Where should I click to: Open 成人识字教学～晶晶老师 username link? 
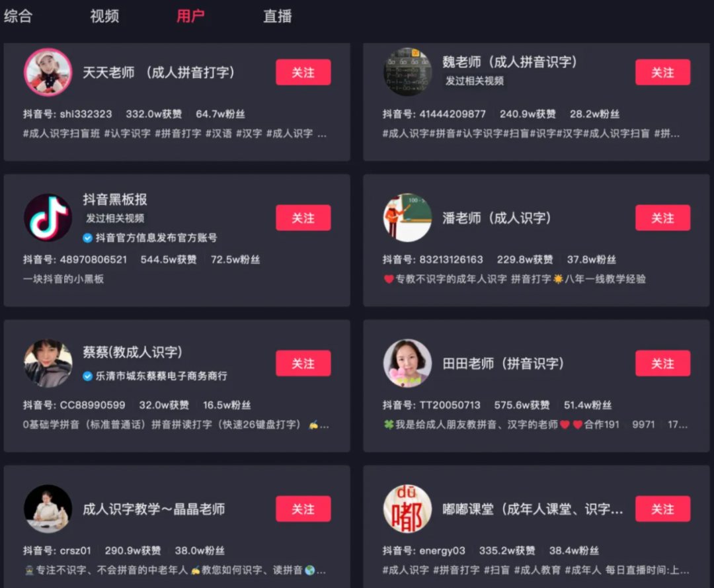[154, 509]
